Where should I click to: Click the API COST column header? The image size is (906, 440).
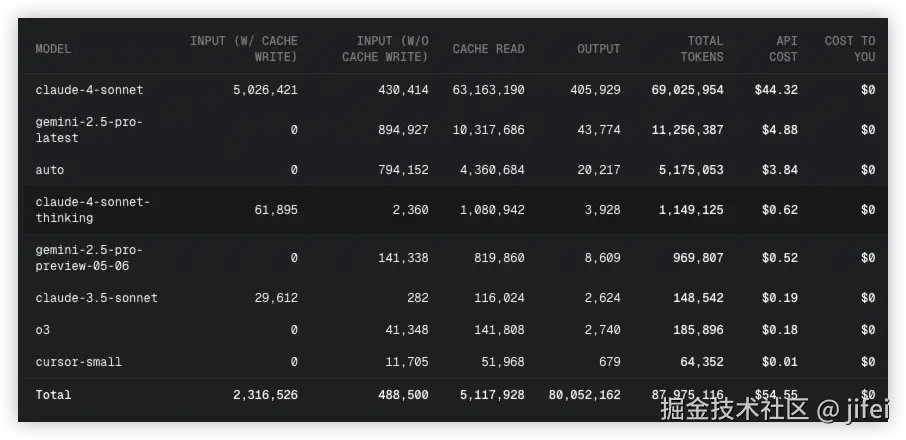pyautogui.click(x=783, y=49)
